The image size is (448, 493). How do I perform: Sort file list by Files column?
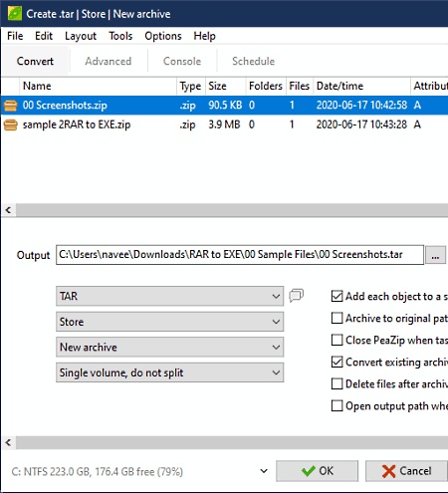pyautogui.click(x=300, y=86)
